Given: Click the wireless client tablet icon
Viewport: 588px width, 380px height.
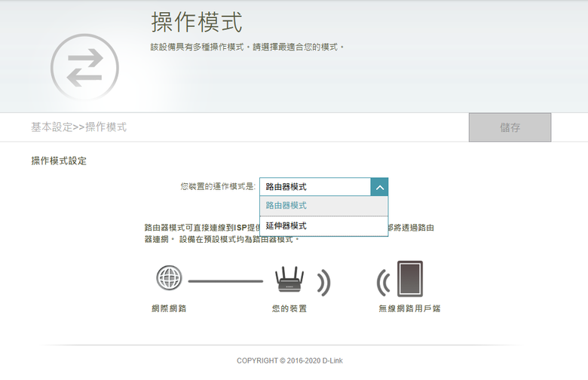Looking at the screenshot, I should tap(410, 279).
